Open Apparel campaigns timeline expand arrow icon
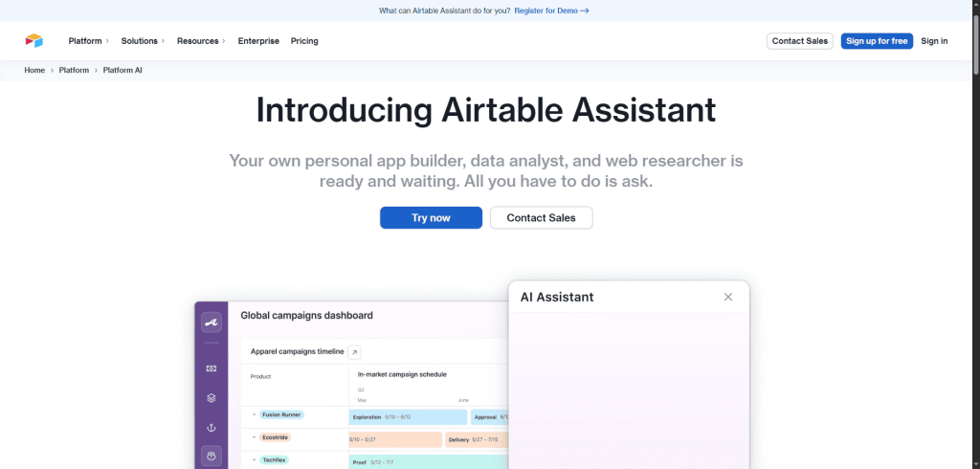This screenshot has height=469, width=980. click(354, 352)
